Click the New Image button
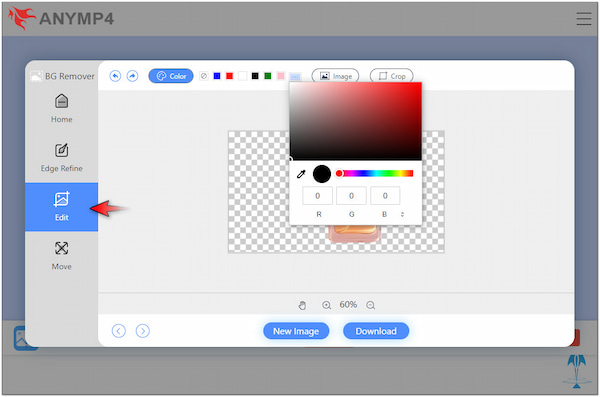This screenshot has height=397, width=600. click(296, 331)
